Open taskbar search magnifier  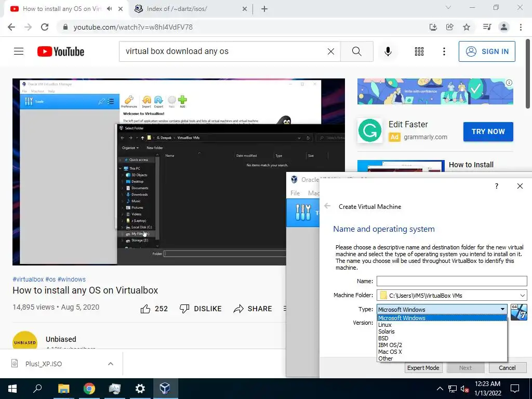click(x=37, y=389)
